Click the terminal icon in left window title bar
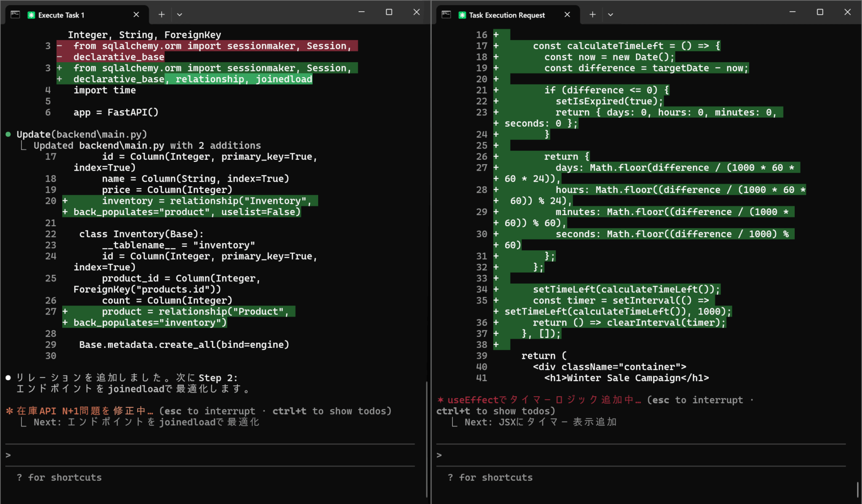 (x=16, y=15)
